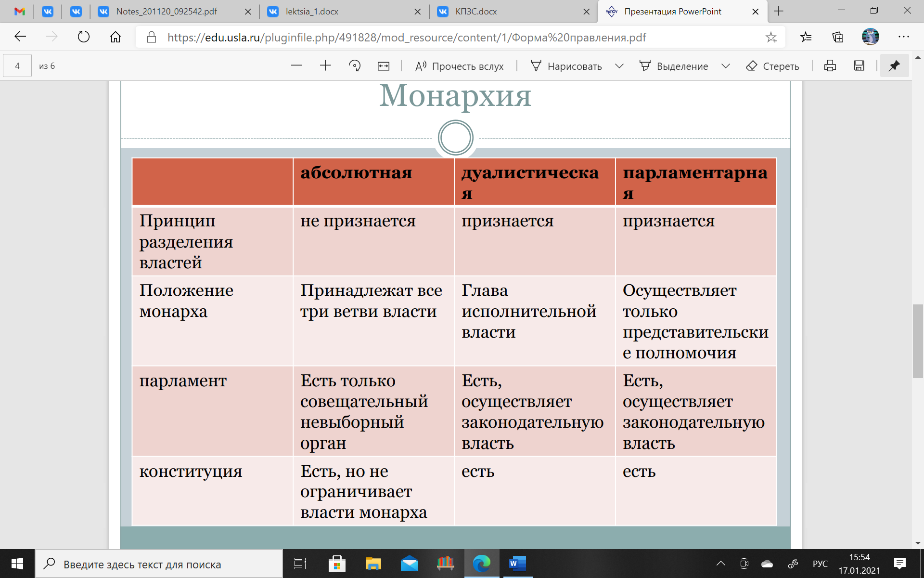Fit PDF page to width
Image resolution: width=924 pixels, height=578 pixels.
pos(384,66)
